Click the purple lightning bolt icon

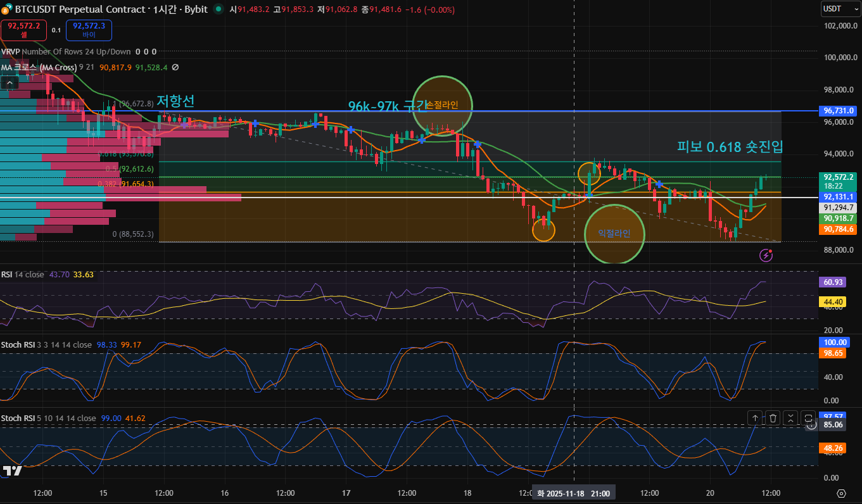coord(766,255)
